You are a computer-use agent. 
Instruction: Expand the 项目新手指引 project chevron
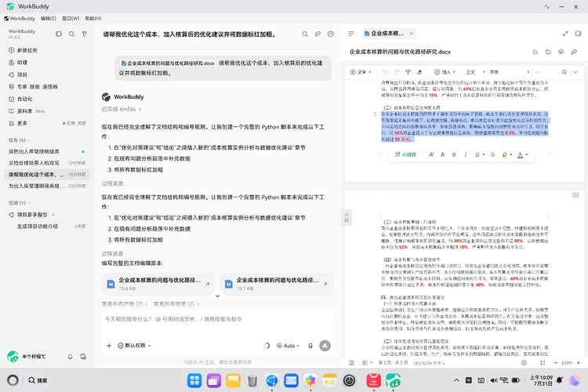tap(53, 215)
